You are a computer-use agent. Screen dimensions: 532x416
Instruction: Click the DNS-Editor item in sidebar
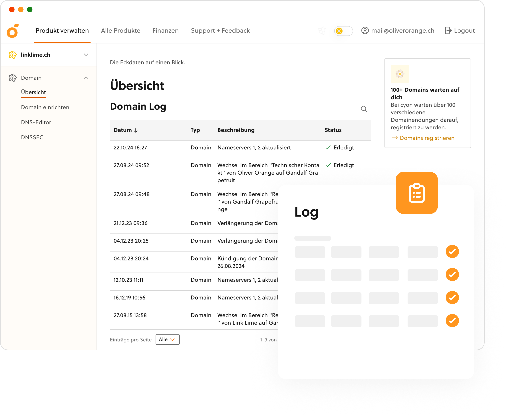[36, 122]
